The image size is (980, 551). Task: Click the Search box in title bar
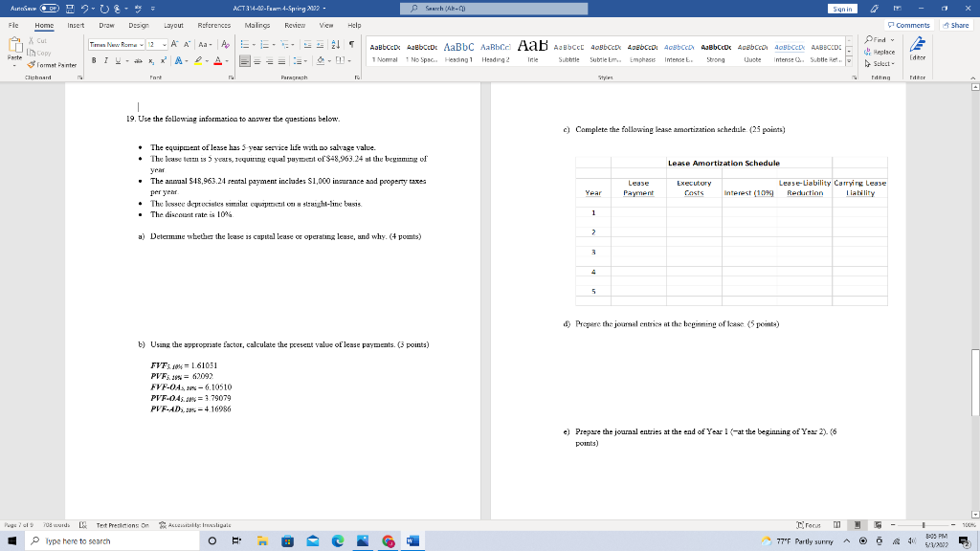(x=494, y=9)
